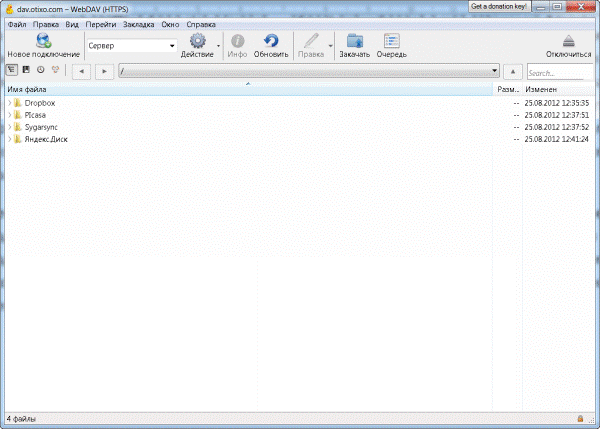Show connection history clock icon
Screen dimensions: 600x429
41,70
